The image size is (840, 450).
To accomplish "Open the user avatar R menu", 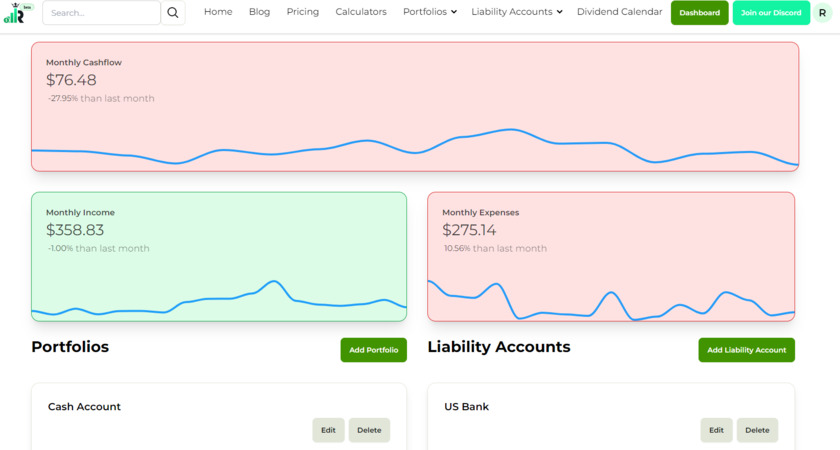I will pos(822,13).
